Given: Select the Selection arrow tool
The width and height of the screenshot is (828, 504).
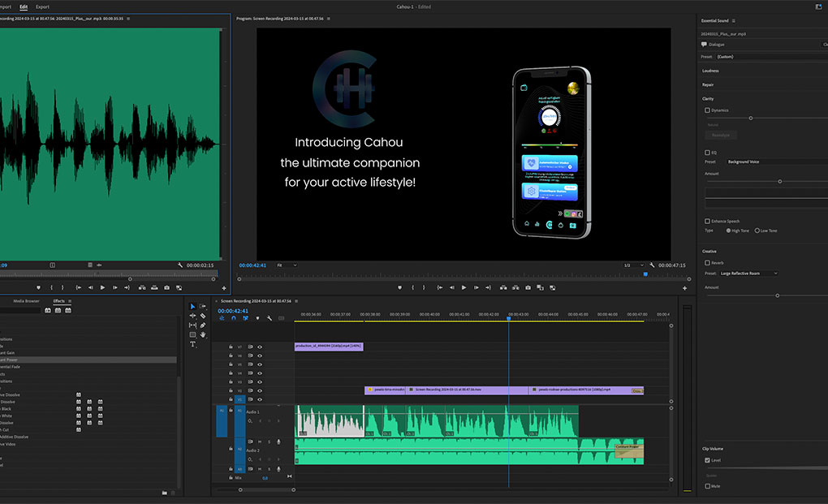Looking at the screenshot, I should pyautogui.click(x=192, y=306).
